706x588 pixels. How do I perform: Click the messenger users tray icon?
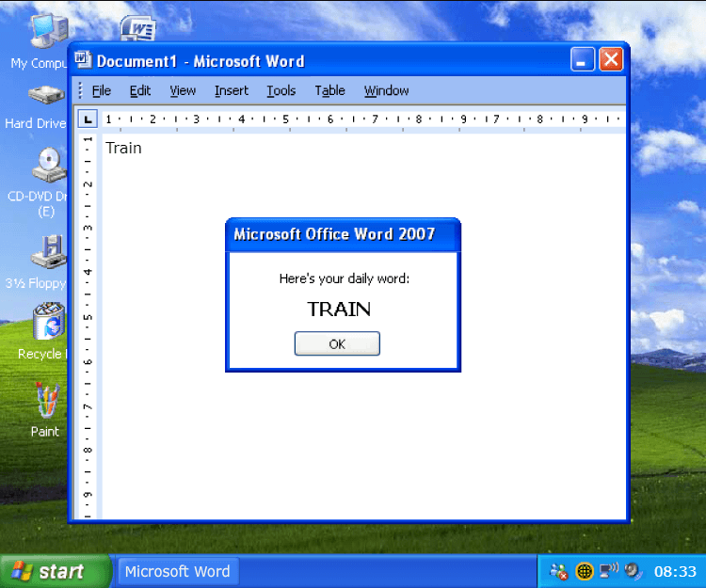point(559,571)
